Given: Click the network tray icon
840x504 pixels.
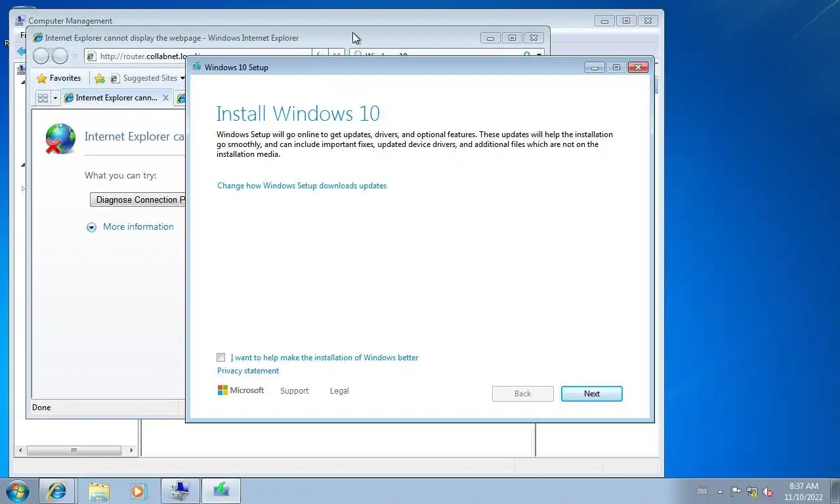Looking at the screenshot, I should pos(752,491).
